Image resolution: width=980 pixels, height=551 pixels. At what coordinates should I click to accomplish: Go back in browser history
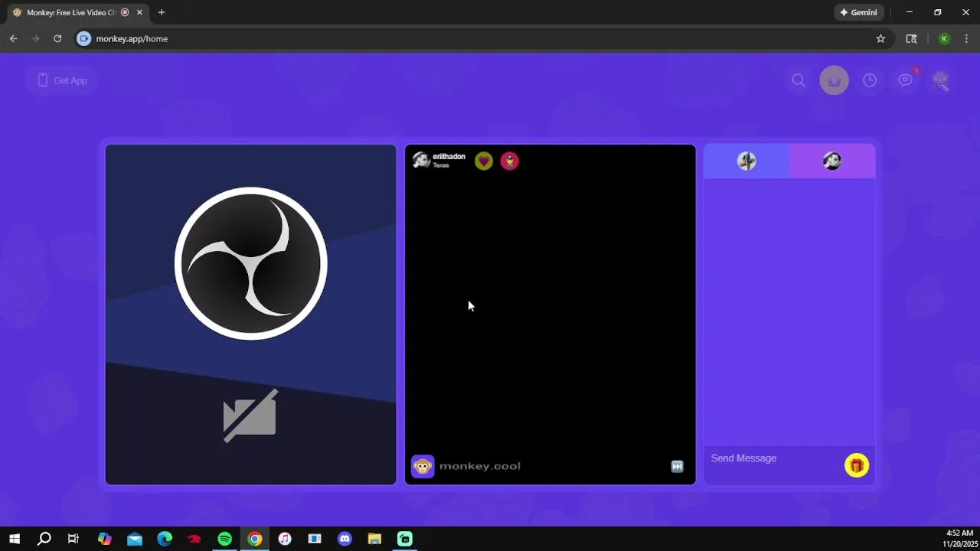click(x=14, y=38)
